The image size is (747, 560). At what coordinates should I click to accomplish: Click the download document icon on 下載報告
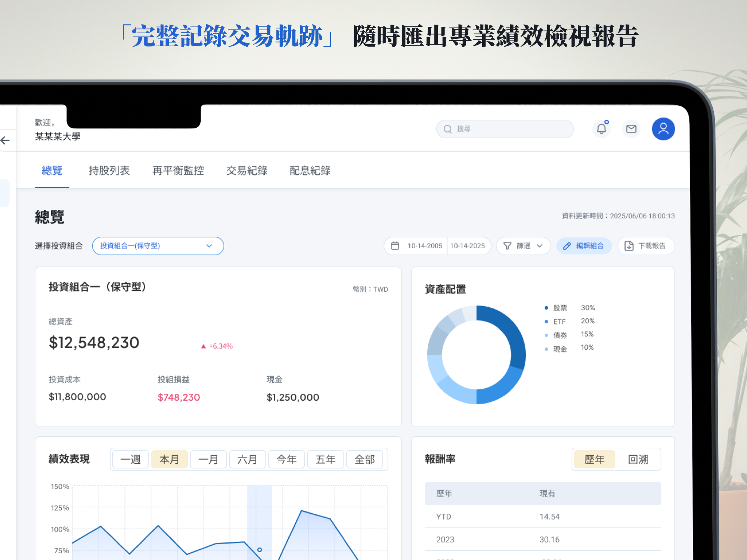629,246
